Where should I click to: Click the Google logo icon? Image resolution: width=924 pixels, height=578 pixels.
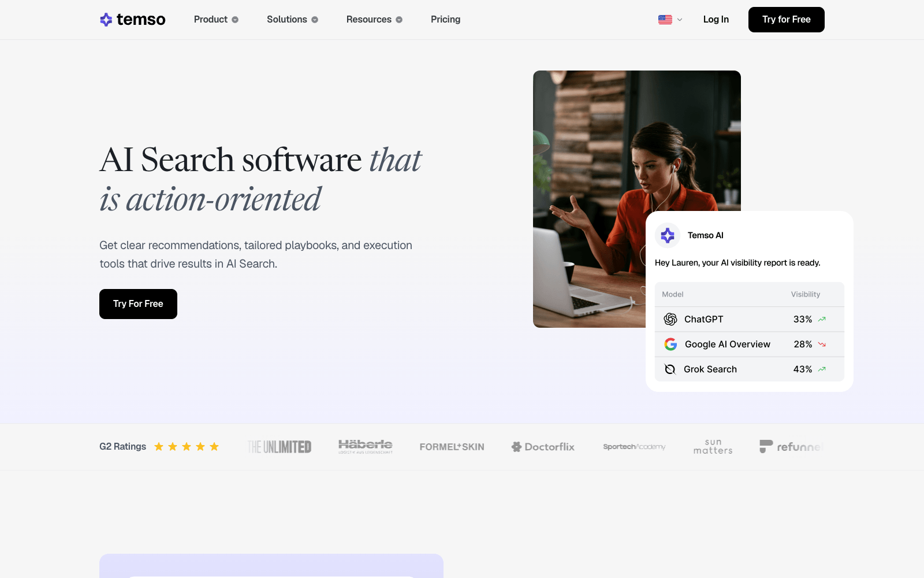[670, 344]
